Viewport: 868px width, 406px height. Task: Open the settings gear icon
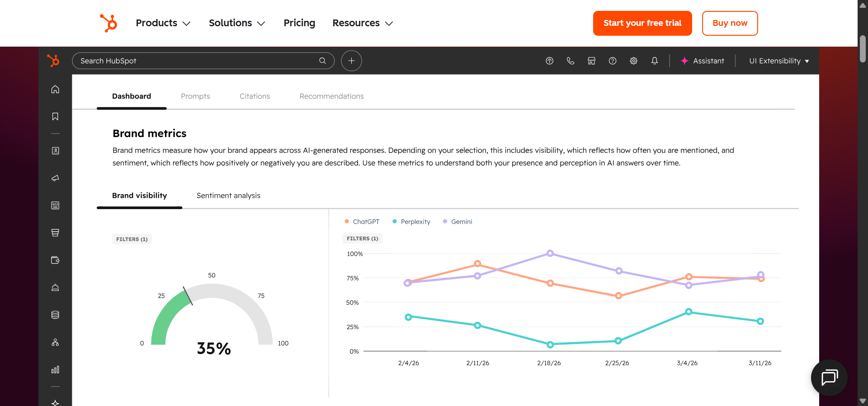[633, 61]
